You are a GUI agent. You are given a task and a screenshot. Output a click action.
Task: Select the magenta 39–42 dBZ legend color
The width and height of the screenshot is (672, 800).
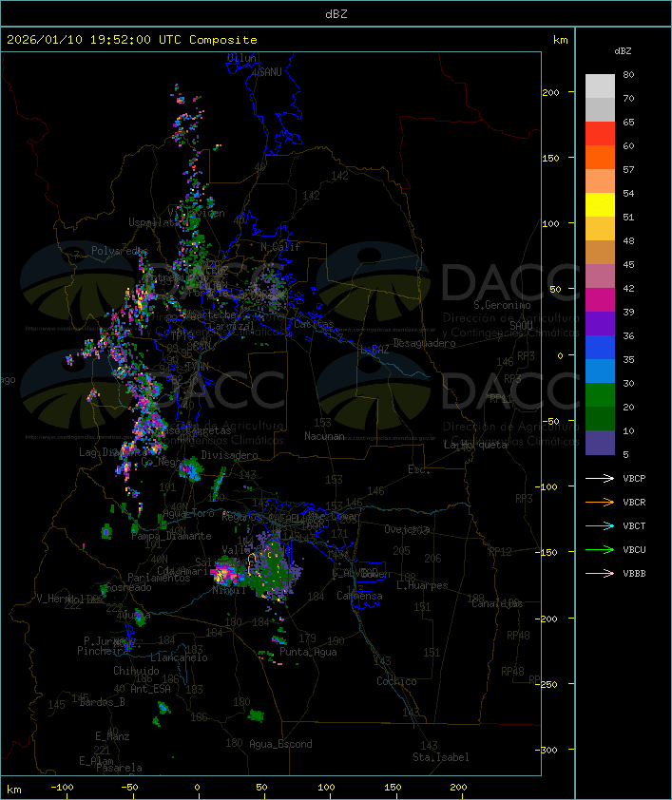(600, 300)
